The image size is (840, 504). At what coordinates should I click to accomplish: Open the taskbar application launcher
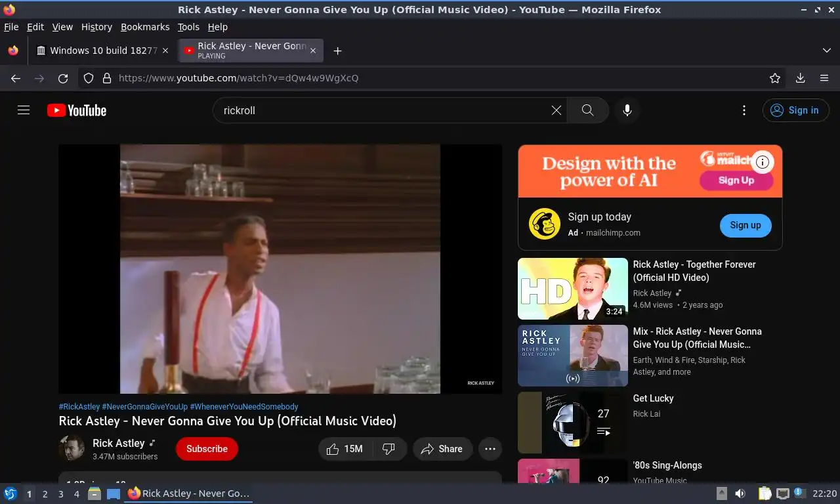(10, 493)
